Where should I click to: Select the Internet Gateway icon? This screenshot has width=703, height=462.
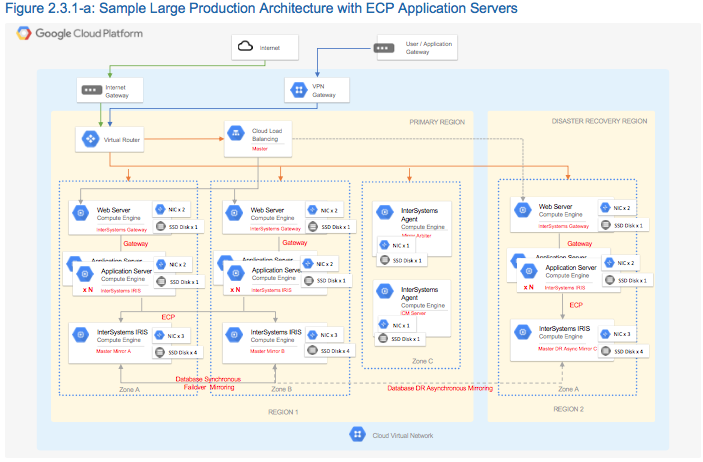pos(91,90)
